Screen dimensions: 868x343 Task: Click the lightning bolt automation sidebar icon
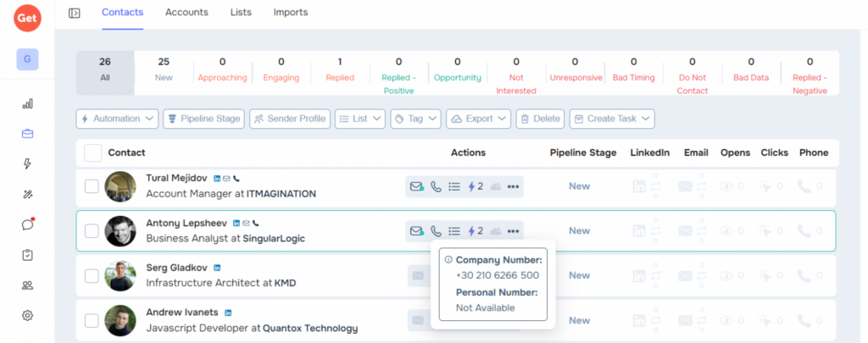[27, 163]
